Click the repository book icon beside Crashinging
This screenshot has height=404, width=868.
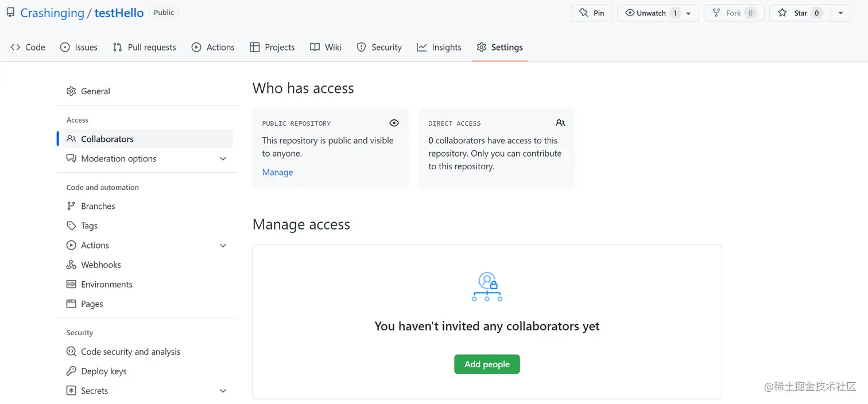[10, 12]
